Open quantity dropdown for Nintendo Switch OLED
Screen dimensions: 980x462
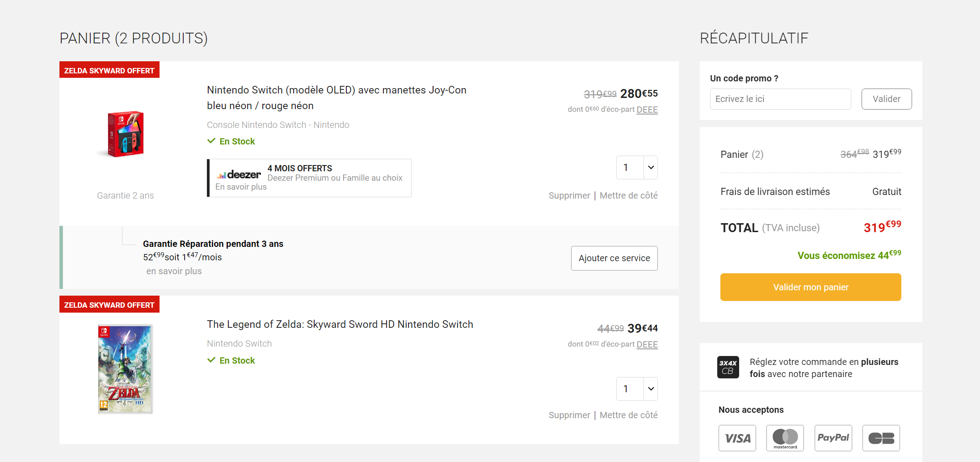(x=637, y=167)
